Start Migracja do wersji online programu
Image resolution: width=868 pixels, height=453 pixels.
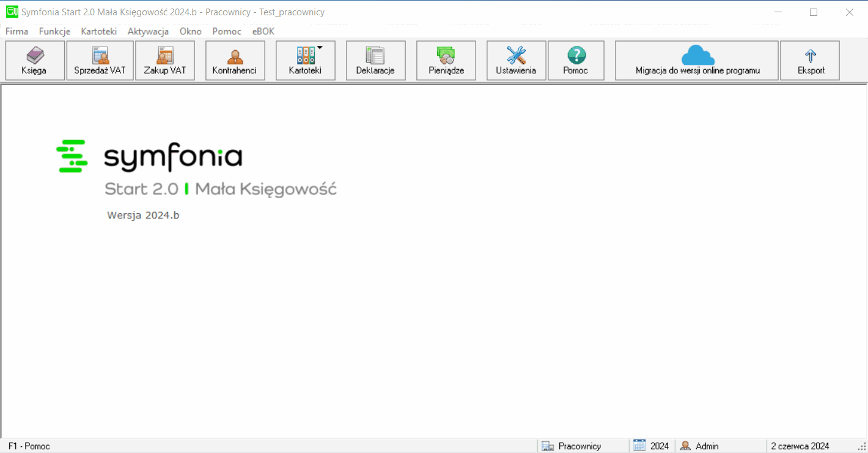697,61
